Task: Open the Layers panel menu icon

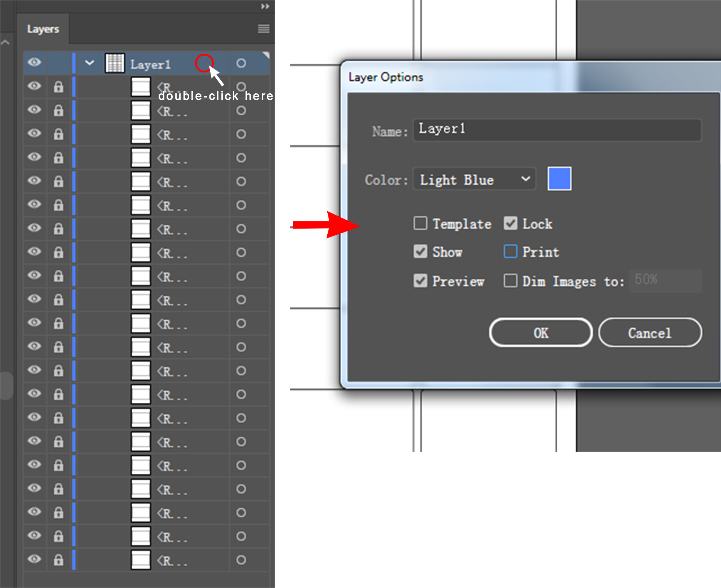Action: click(264, 29)
